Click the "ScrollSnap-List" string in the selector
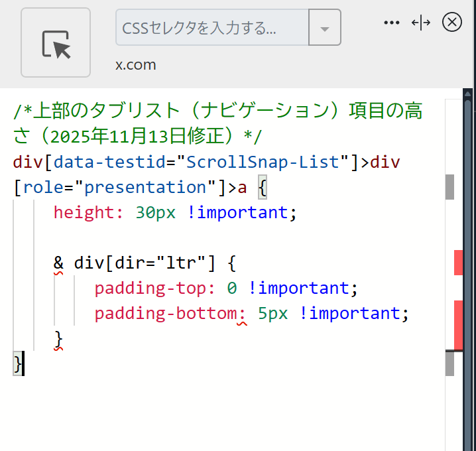The width and height of the screenshot is (476, 451). point(266,162)
